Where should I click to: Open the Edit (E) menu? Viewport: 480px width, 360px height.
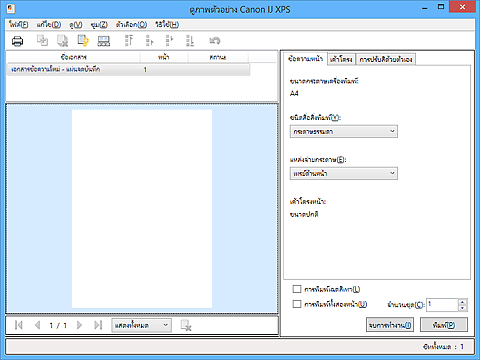[49, 24]
